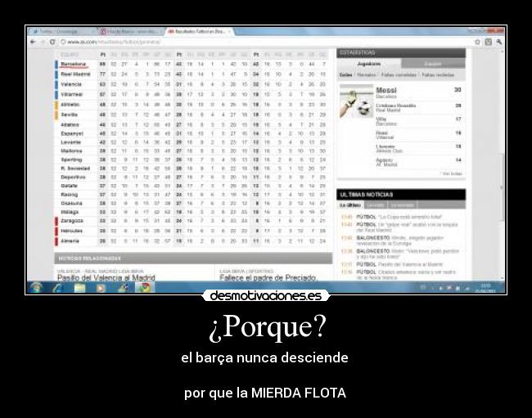
Task: Switch to the second browser tab
Action: pos(130,32)
